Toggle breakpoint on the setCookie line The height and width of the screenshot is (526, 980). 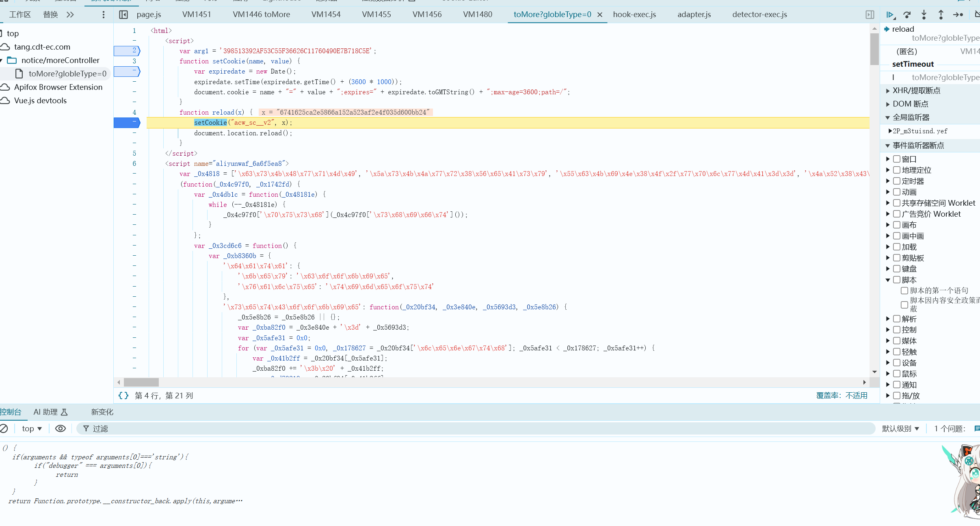(x=127, y=122)
